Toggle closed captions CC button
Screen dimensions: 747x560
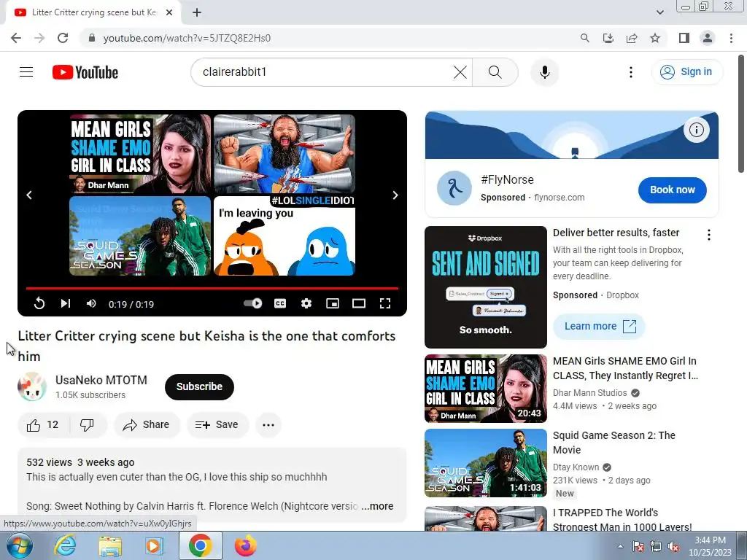(x=280, y=303)
